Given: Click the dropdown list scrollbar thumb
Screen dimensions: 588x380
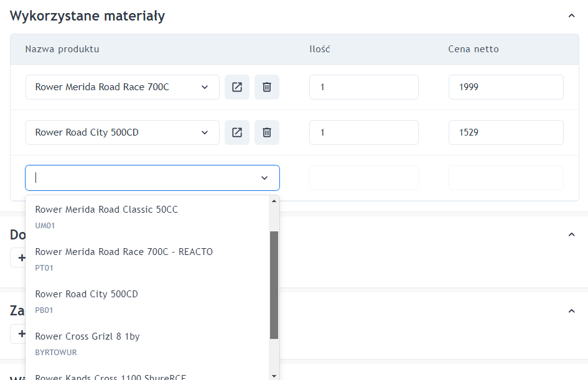Looking at the screenshot, I should coord(274,285).
